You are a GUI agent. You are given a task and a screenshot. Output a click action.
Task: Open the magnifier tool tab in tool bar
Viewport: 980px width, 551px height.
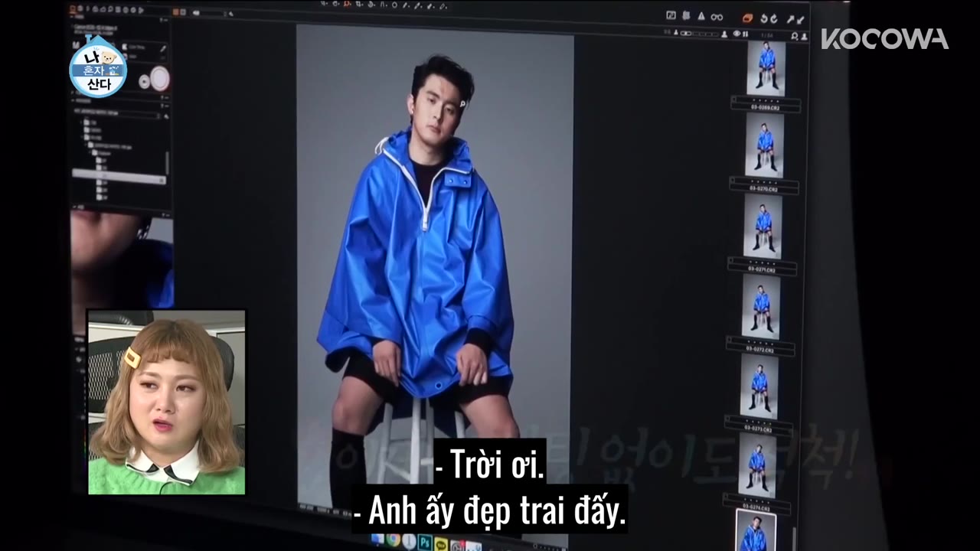[x=110, y=9]
